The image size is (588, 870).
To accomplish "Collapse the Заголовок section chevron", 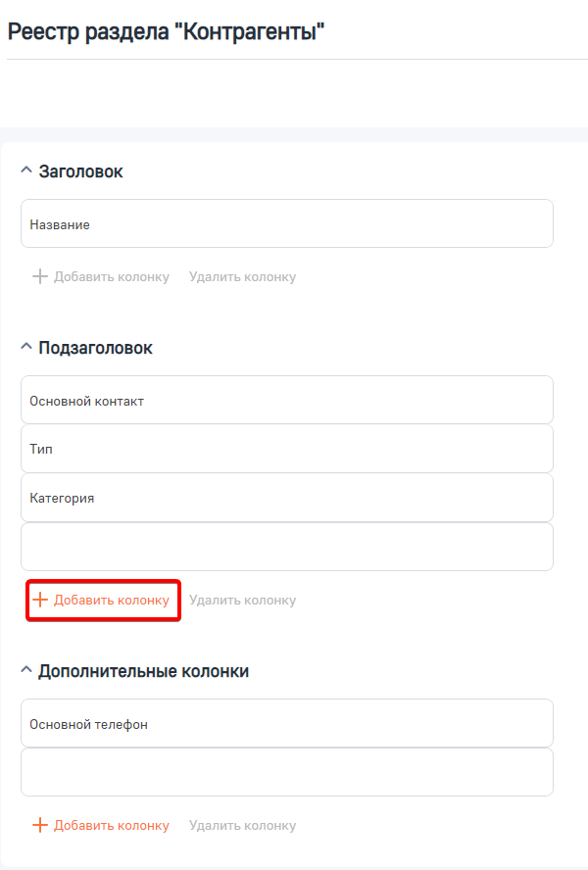I will (x=24, y=169).
